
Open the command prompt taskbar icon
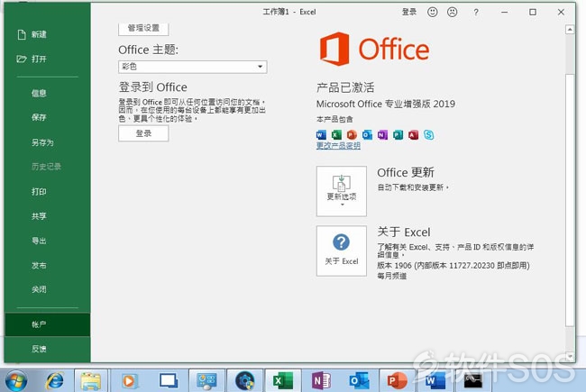pos(473,381)
